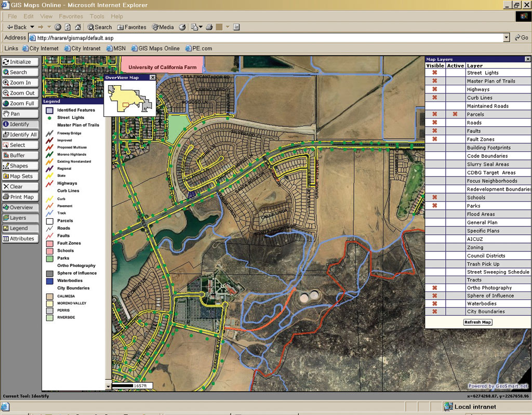Enable Zoning layer visibility
The height and width of the screenshot is (415, 532).
pyautogui.click(x=435, y=247)
